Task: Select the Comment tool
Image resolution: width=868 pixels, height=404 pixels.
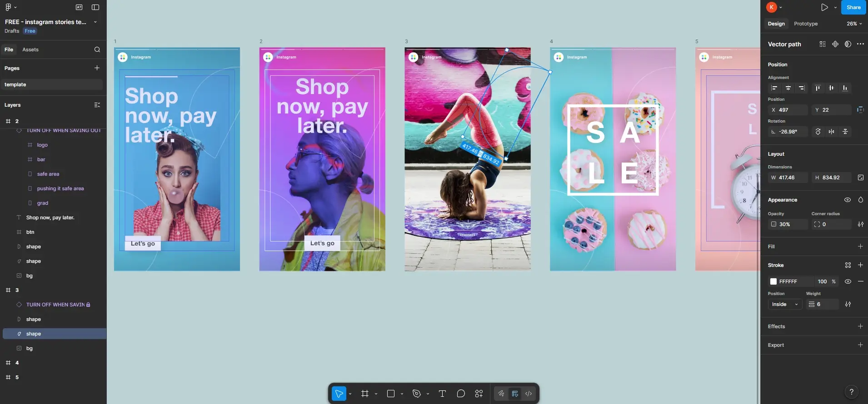Action: [461, 394]
